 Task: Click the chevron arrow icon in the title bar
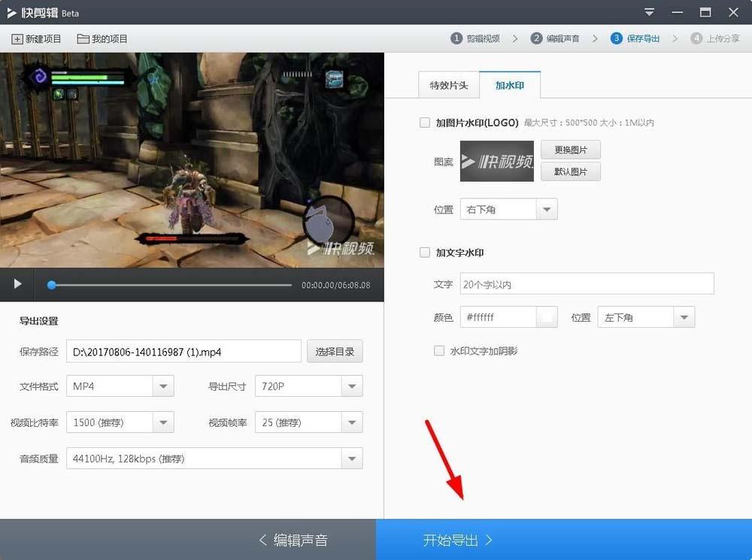(x=648, y=12)
